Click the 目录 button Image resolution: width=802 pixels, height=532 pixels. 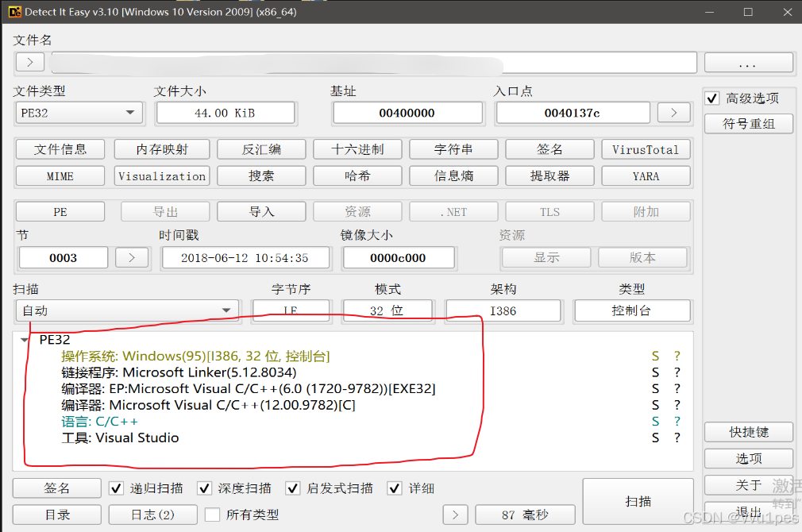(x=56, y=515)
